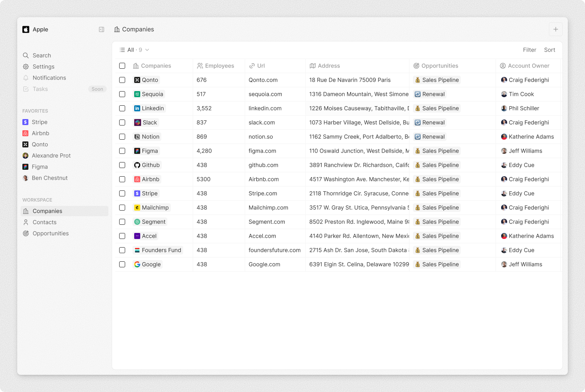
Task: Click the plus icon to add company
Action: tap(555, 29)
